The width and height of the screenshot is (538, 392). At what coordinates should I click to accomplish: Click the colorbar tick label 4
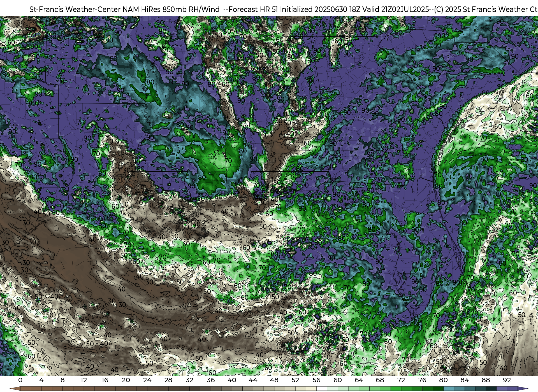click(41, 380)
